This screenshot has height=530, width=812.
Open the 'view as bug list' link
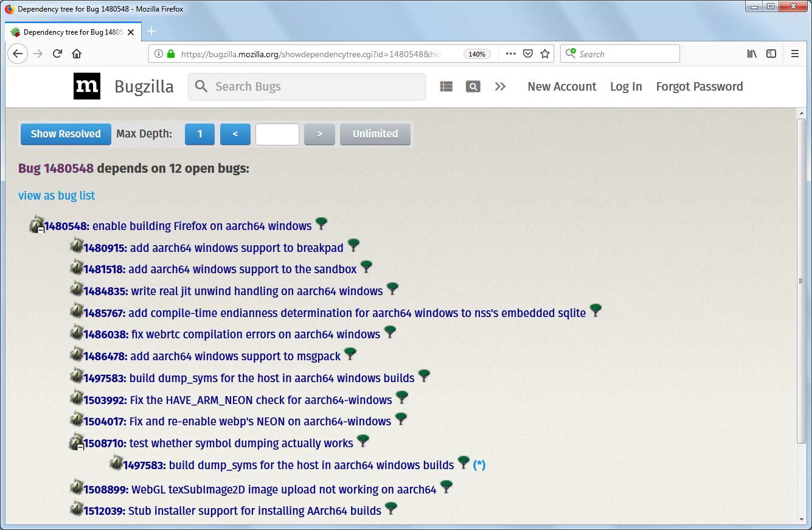(x=57, y=195)
